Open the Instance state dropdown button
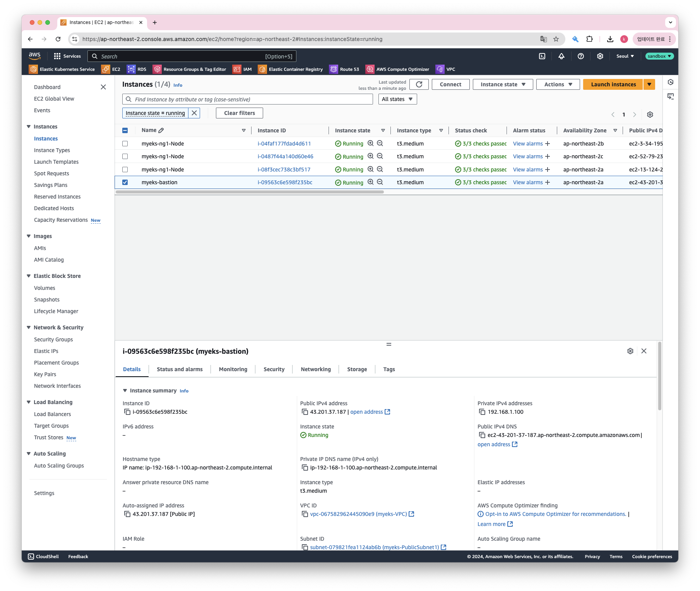The width and height of the screenshot is (700, 591). click(503, 84)
